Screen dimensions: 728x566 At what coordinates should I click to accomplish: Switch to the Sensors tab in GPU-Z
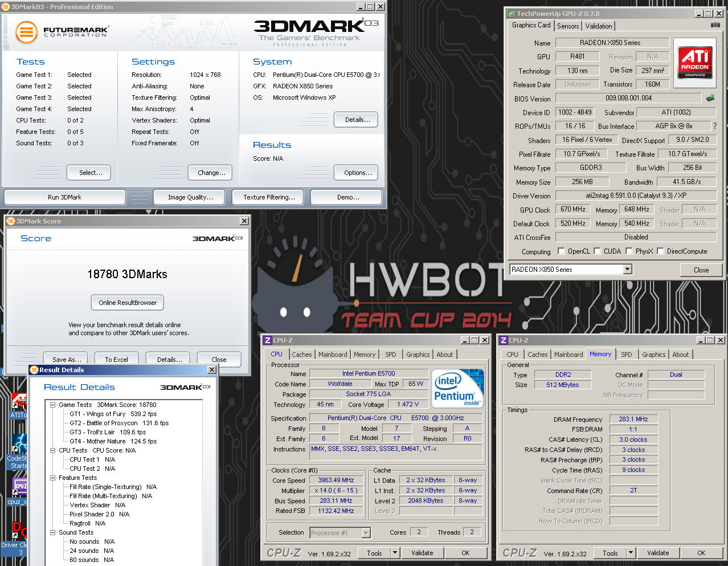568,26
